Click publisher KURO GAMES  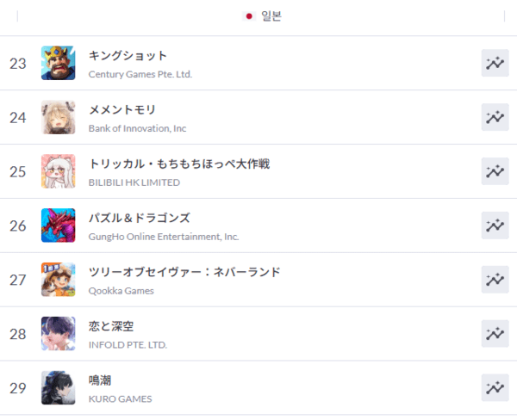[121, 399]
